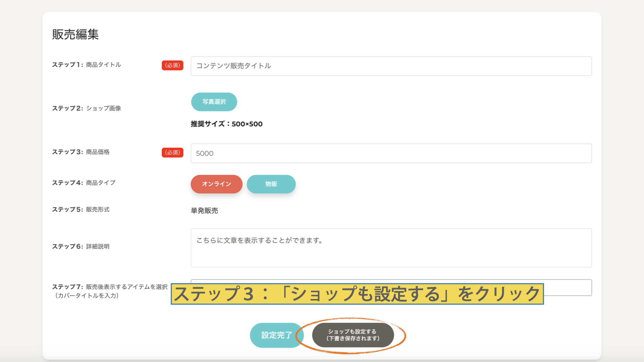Click the 商品タイトル text input field
The image size is (644, 362).
[x=391, y=66]
